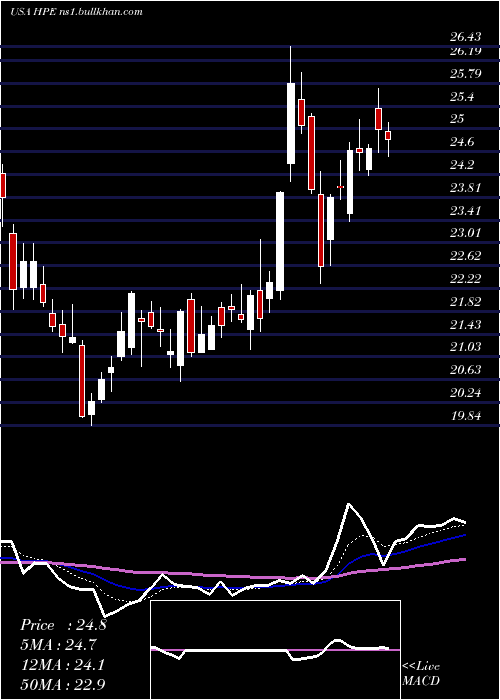Click the tallest white candle peaking near 26.43
Image resolution: width=500 pixels, height=700 pixels.
click(x=291, y=123)
